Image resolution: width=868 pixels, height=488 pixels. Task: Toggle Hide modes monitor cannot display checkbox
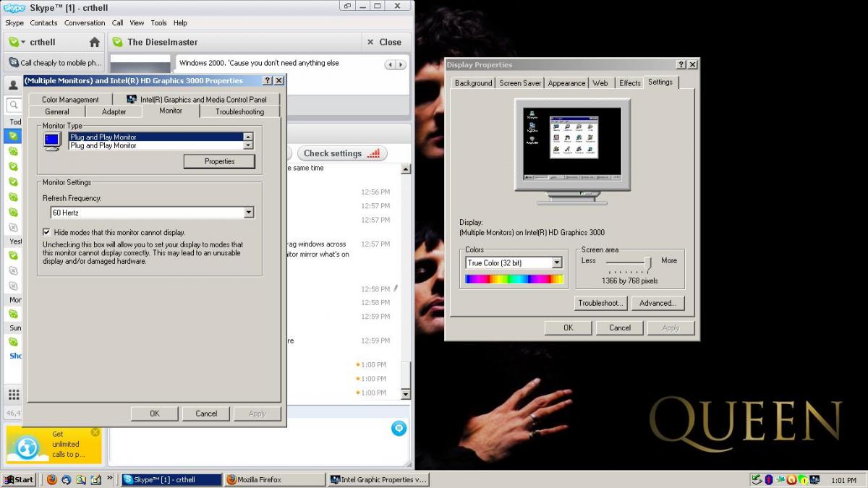[47, 232]
